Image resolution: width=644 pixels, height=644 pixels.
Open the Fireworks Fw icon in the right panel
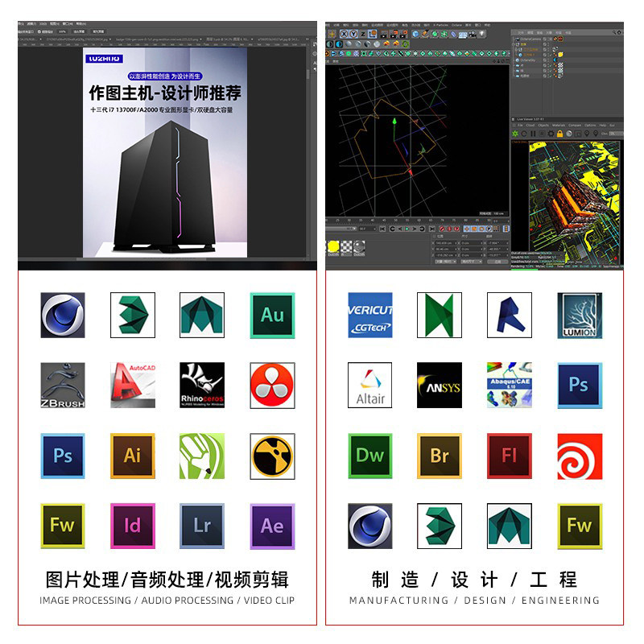pos(580,526)
